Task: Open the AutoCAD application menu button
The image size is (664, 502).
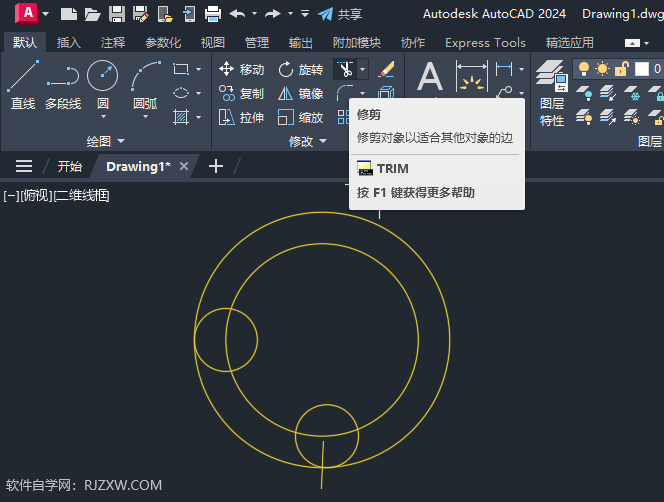Action: coord(32,14)
